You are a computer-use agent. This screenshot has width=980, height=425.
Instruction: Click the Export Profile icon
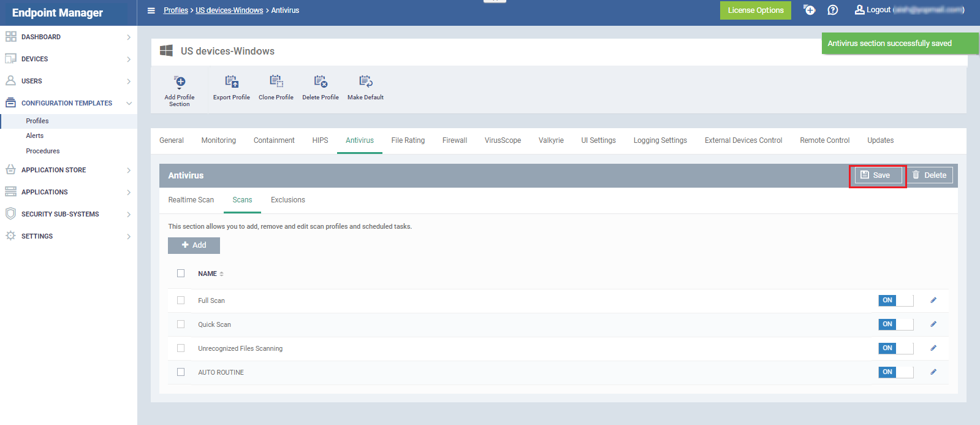(232, 82)
